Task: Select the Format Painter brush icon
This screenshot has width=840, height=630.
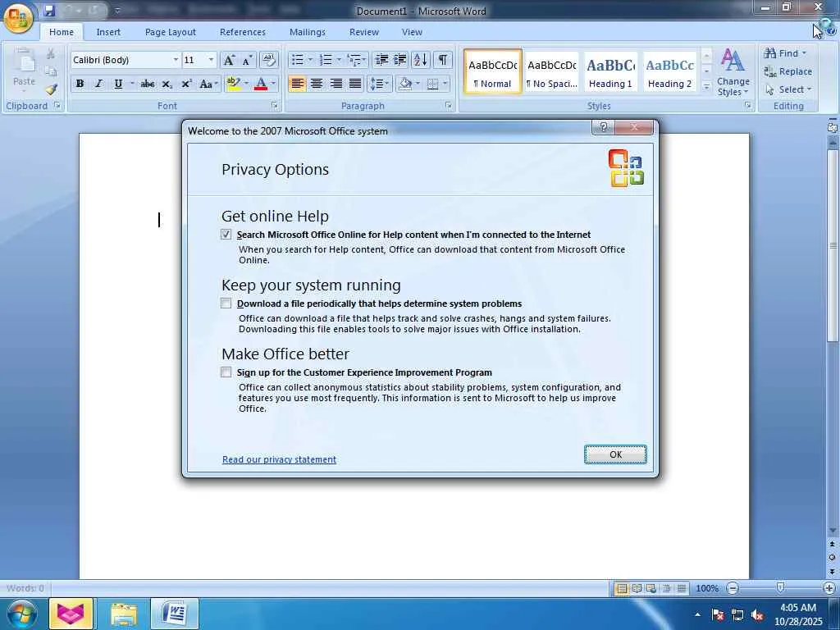Action: tap(52, 89)
